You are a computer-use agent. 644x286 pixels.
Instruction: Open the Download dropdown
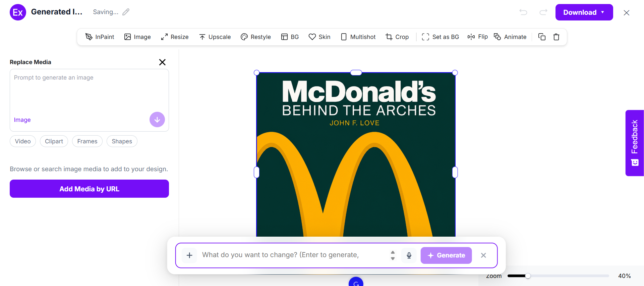pyautogui.click(x=584, y=12)
